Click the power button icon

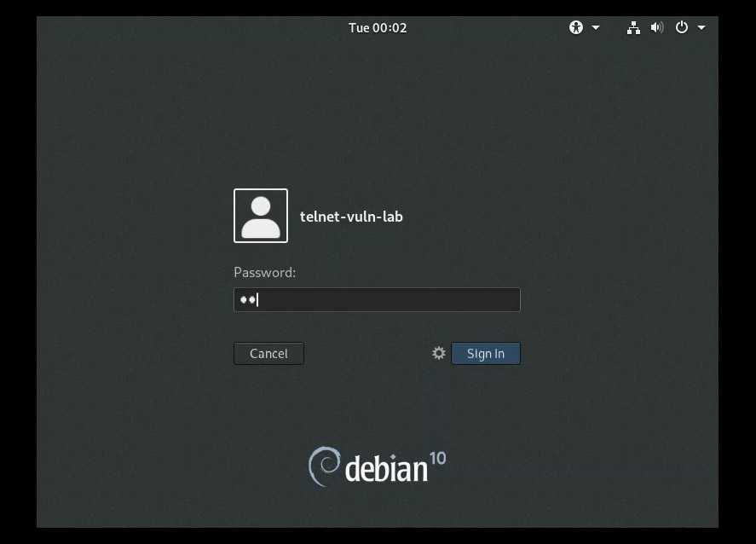click(x=681, y=26)
